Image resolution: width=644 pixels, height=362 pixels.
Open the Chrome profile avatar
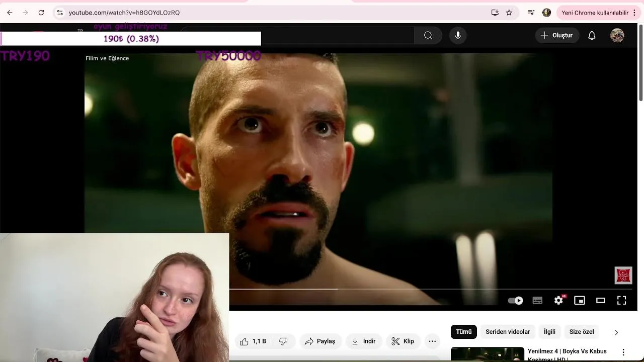coord(547,13)
